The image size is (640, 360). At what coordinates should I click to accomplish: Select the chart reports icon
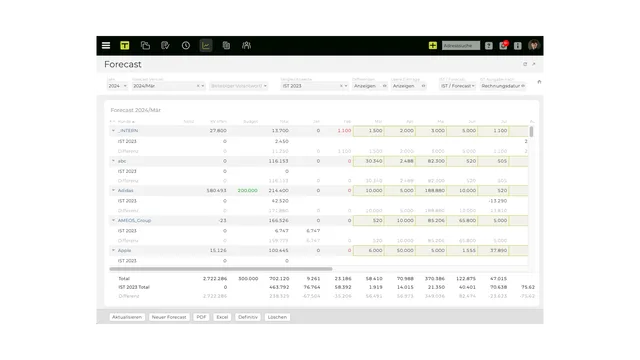(206, 45)
